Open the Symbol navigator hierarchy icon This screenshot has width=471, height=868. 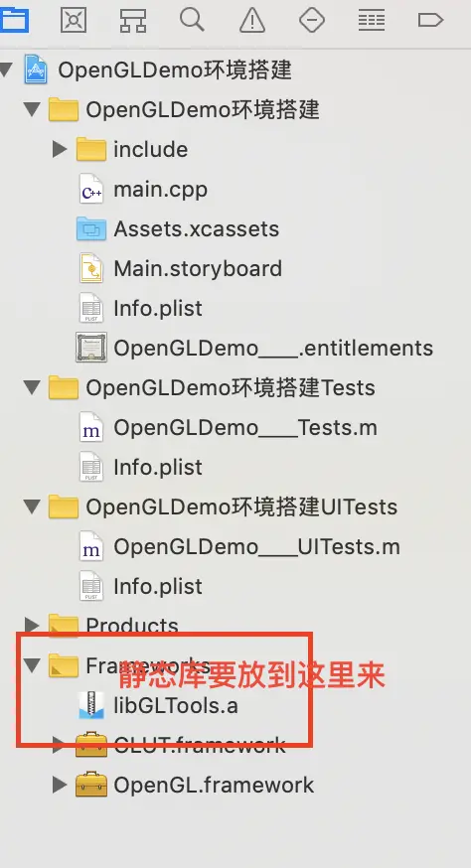(x=133, y=21)
